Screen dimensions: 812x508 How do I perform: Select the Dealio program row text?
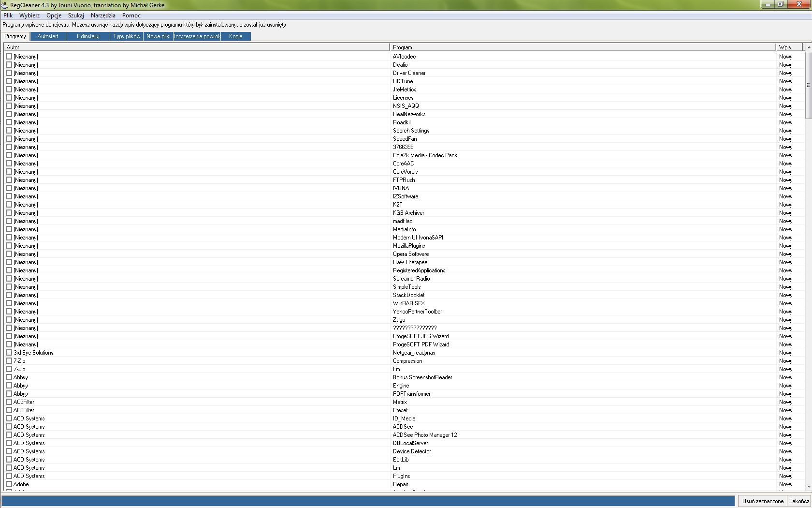pos(400,65)
